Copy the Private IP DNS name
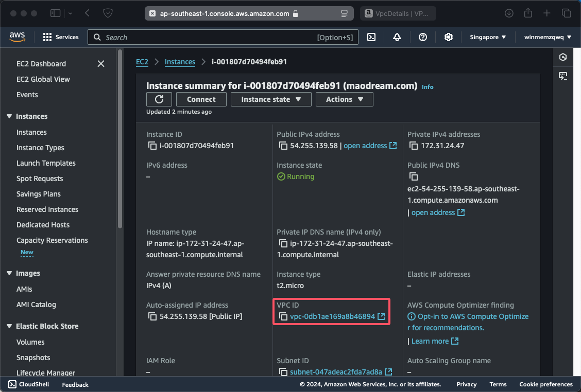This screenshot has width=581, height=392. (283, 243)
